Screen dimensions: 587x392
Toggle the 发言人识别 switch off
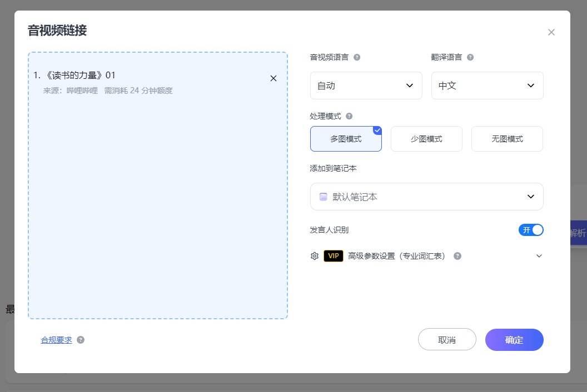pyautogui.click(x=530, y=230)
